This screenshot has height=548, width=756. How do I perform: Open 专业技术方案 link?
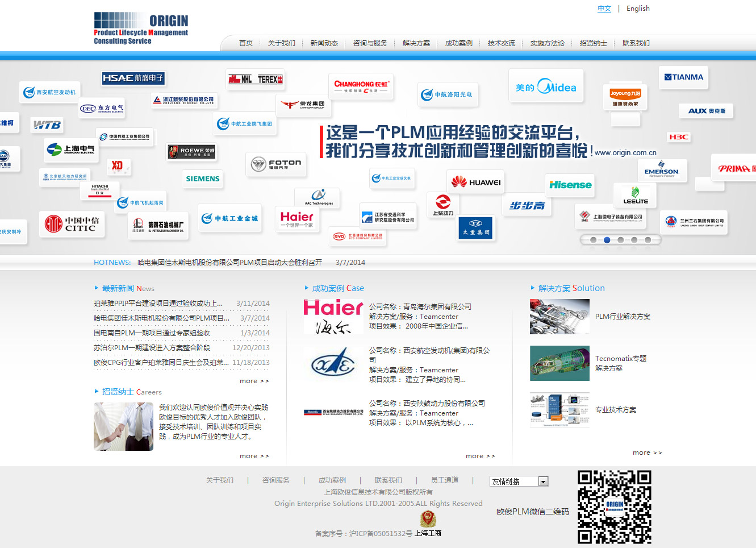(616, 410)
